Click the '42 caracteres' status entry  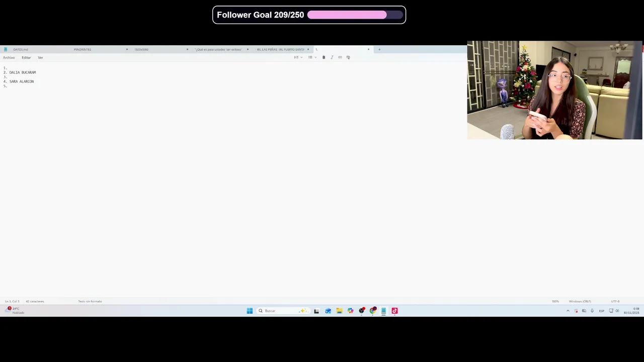[x=35, y=301]
